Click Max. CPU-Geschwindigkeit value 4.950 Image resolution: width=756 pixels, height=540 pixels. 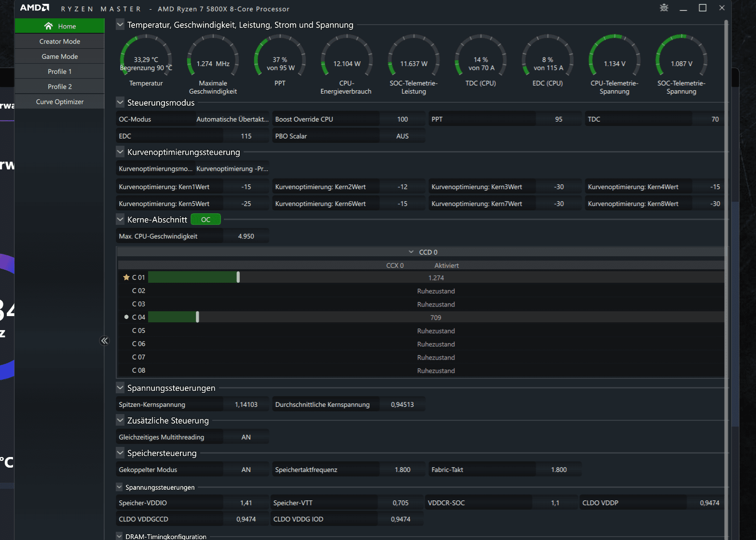click(x=246, y=236)
